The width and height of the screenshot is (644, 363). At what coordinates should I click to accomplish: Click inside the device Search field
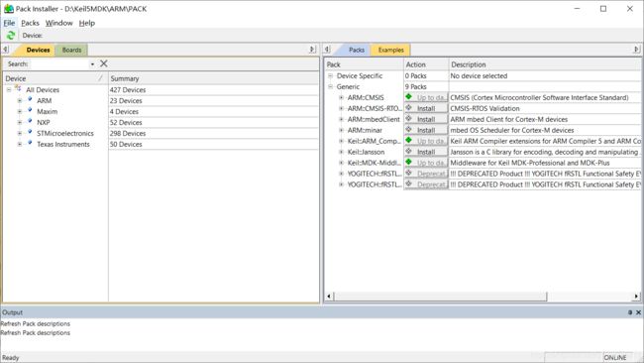60,64
